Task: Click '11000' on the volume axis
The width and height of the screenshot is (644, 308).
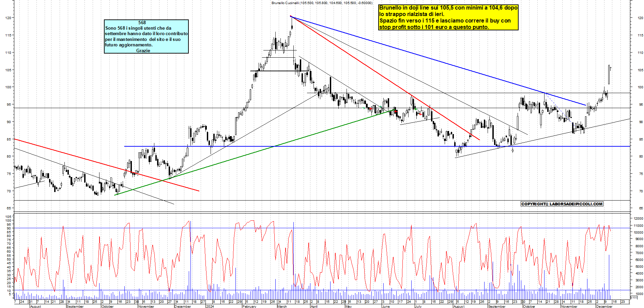Action: [x=638, y=225]
